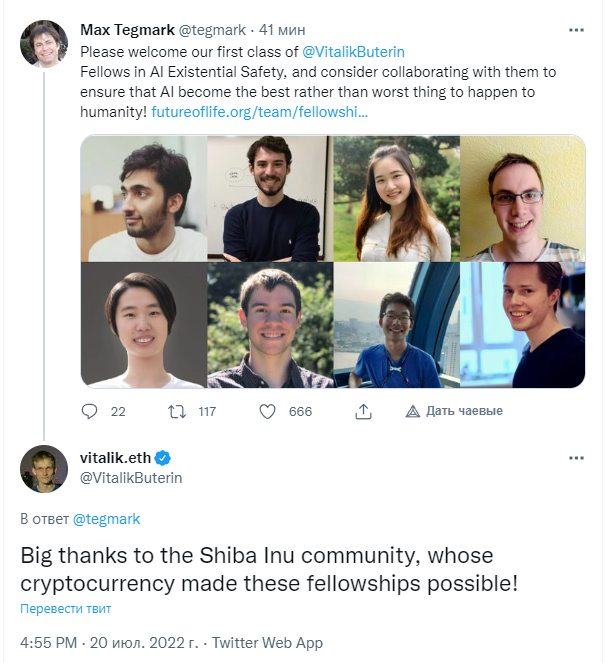605x663 pixels.
Task: Open more options on Max Tegmark tweet
Action: tap(576, 30)
